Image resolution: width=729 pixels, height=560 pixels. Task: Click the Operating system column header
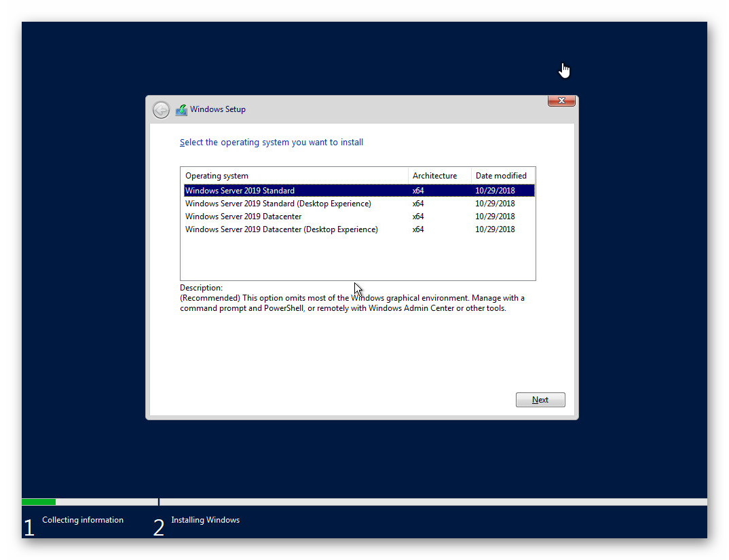click(217, 175)
